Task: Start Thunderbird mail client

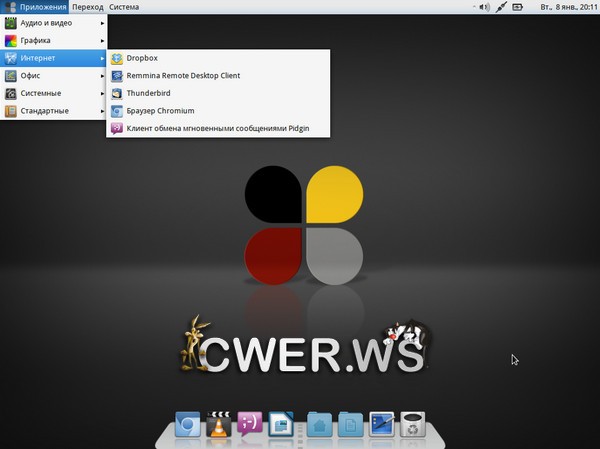Action: click(x=150, y=93)
